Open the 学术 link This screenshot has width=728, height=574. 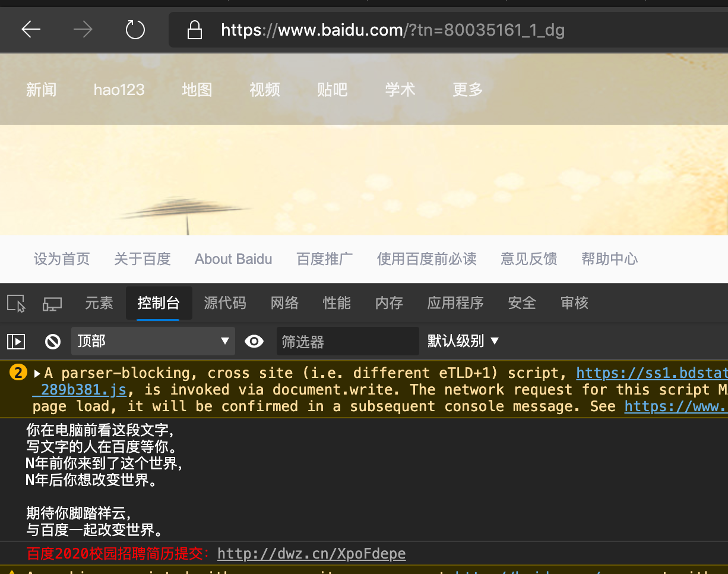(400, 90)
